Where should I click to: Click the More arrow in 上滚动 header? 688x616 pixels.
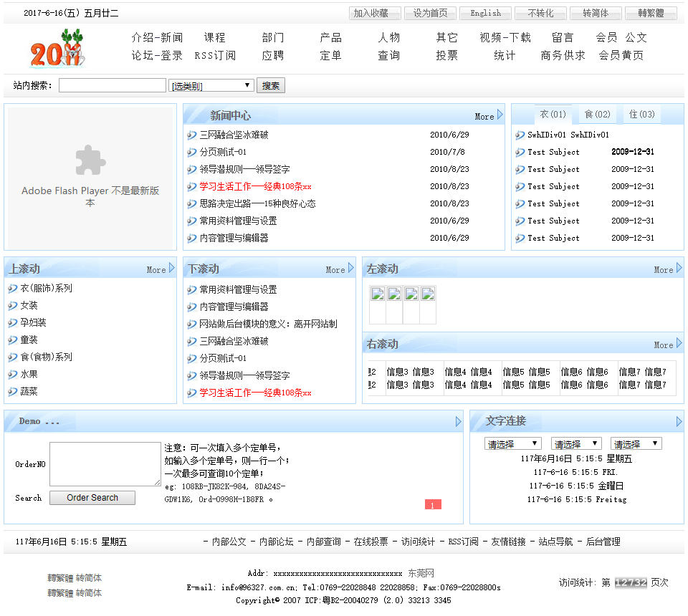coord(171,269)
